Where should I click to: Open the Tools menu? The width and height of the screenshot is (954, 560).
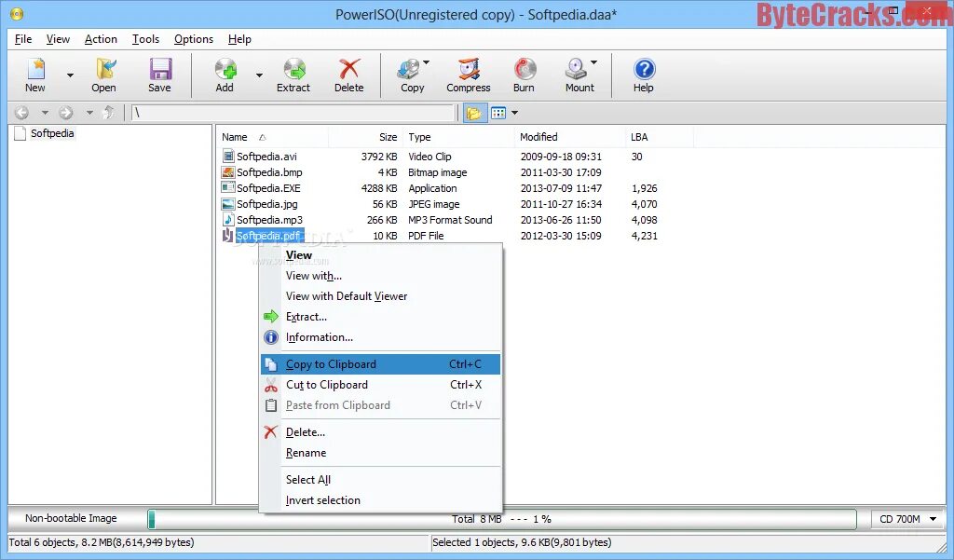pos(145,39)
